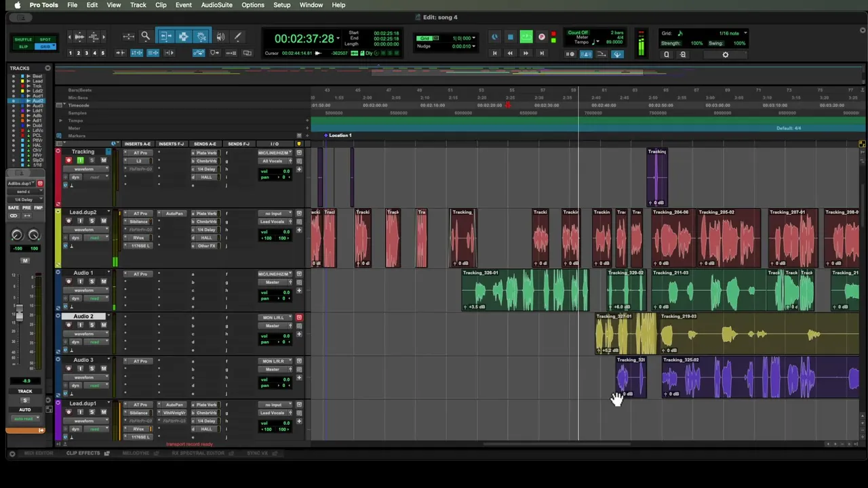Click the horizontal timeline scrollbar
This screenshot has height=488, width=868.
click(x=556, y=445)
